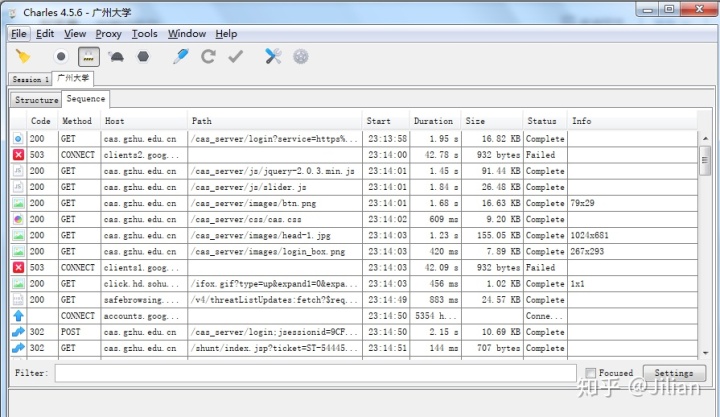Open the View menu
720x417 pixels.
75,34
